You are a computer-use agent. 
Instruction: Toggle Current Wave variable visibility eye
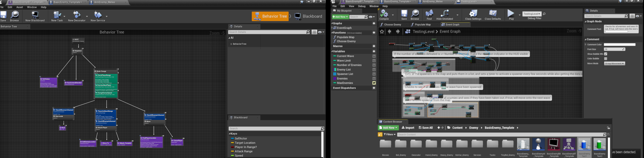pos(374,56)
